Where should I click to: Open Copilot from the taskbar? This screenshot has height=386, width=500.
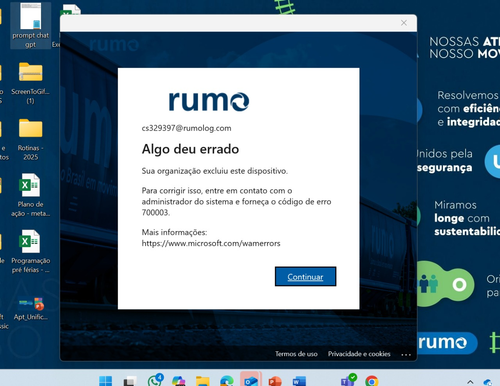point(178,381)
